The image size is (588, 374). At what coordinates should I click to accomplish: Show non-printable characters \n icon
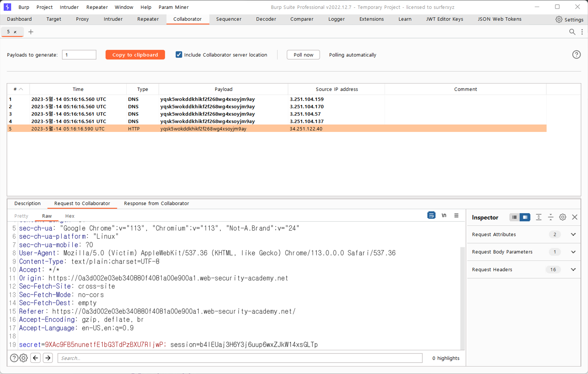pyautogui.click(x=444, y=215)
